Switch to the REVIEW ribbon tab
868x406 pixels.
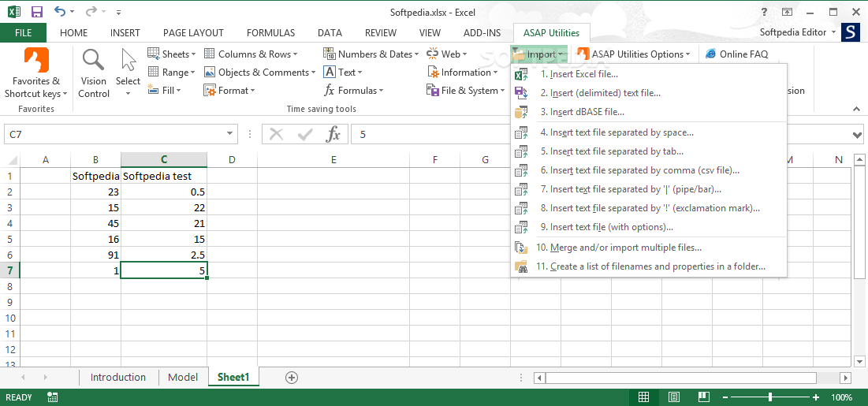381,32
